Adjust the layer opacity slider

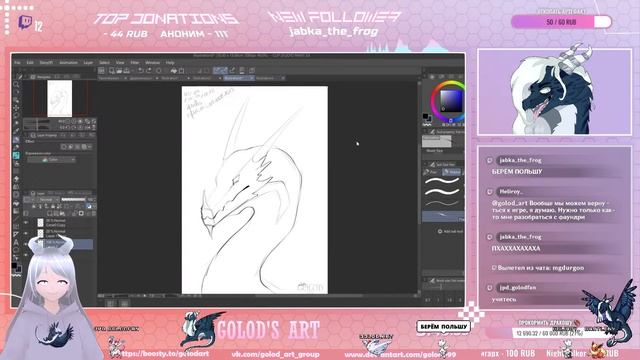point(73,200)
